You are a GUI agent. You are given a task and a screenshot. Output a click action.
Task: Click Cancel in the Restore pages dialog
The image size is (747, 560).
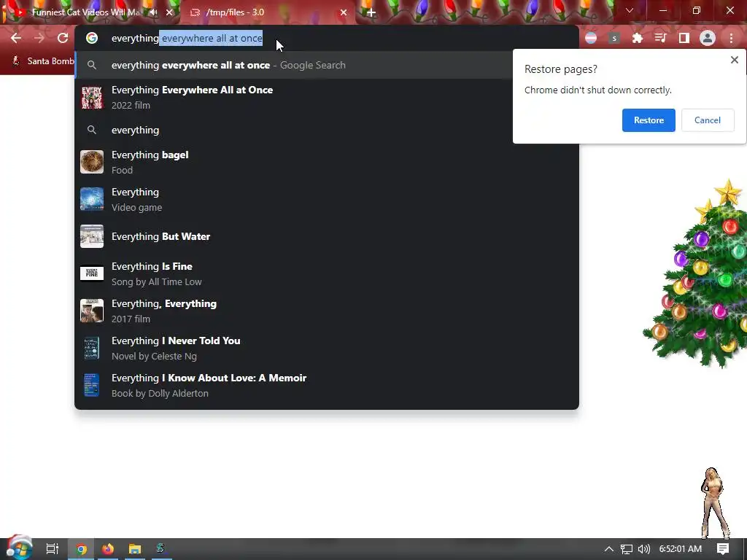pos(708,120)
